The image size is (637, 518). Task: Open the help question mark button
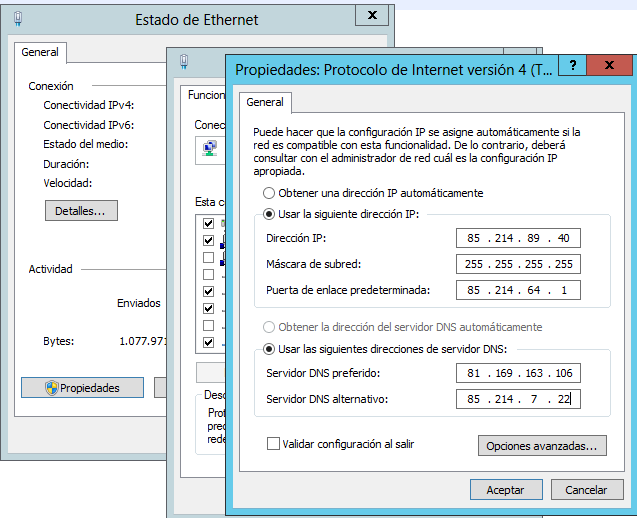click(572, 65)
